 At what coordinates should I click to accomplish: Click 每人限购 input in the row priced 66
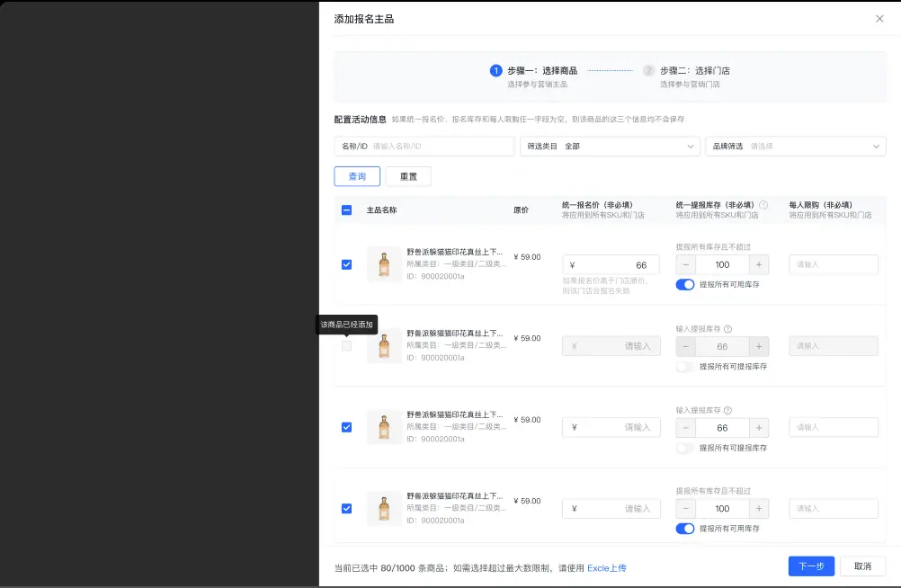[834, 265]
